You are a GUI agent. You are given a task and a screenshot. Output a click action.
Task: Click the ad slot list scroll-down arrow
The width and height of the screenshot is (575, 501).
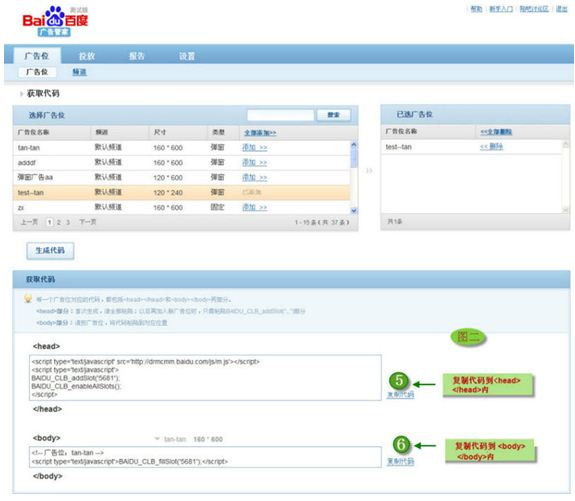tap(354, 211)
